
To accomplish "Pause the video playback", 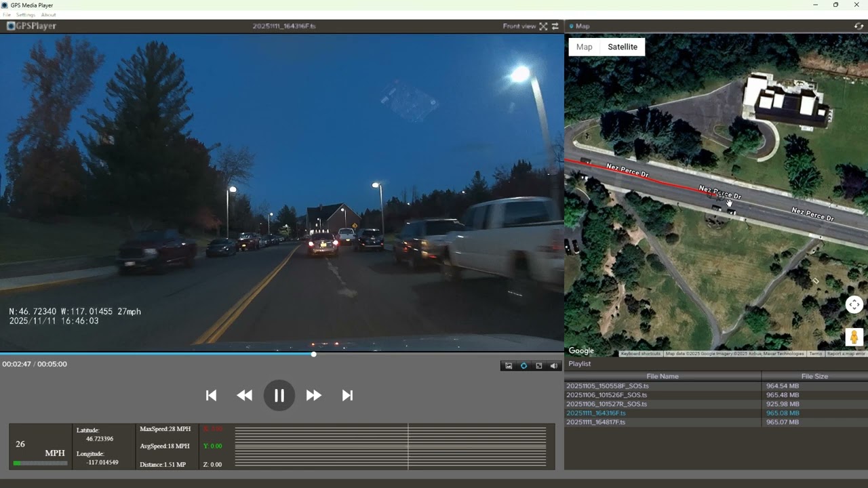I will click(x=279, y=396).
